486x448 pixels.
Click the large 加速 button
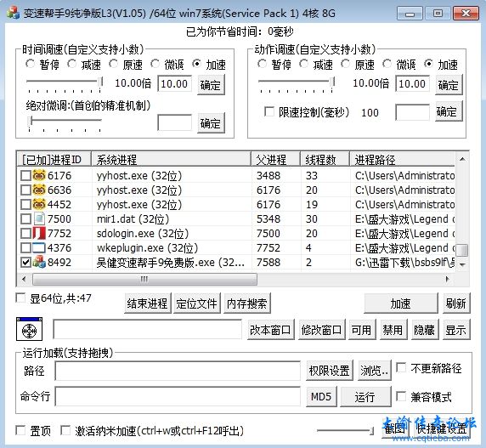coord(401,303)
